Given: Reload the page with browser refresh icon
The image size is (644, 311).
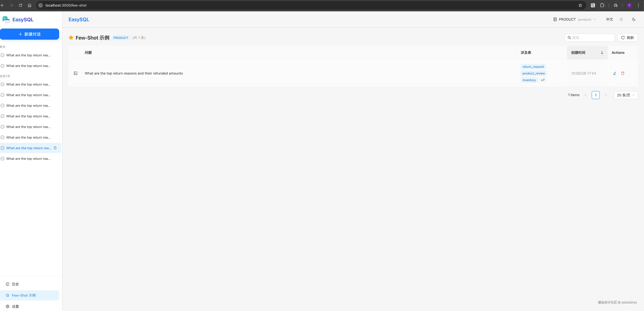Looking at the screenshot, I should [x=20, y=5].
